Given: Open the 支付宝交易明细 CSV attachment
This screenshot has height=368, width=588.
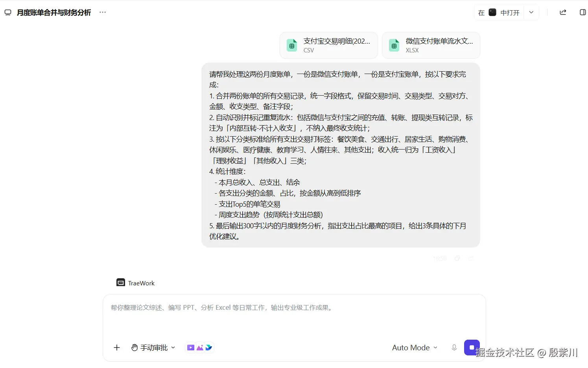Looking at the screenshot, I should [329, 45].
